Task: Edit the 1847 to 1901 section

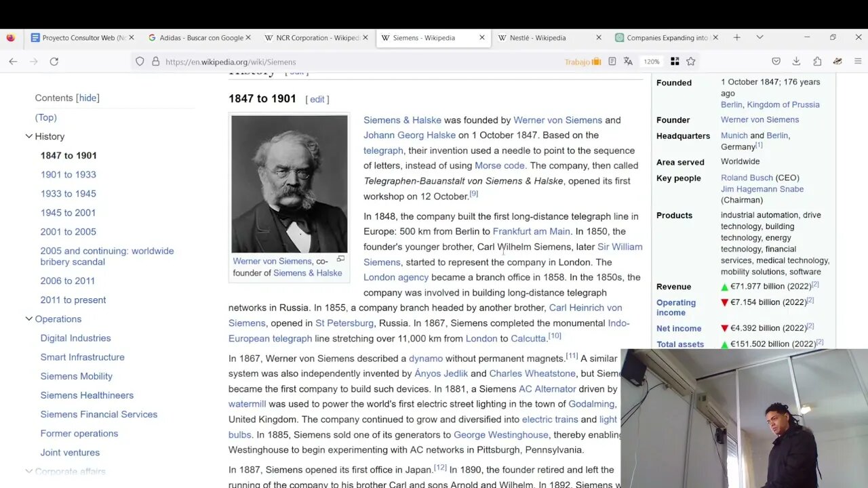Action: coord(317,99)
